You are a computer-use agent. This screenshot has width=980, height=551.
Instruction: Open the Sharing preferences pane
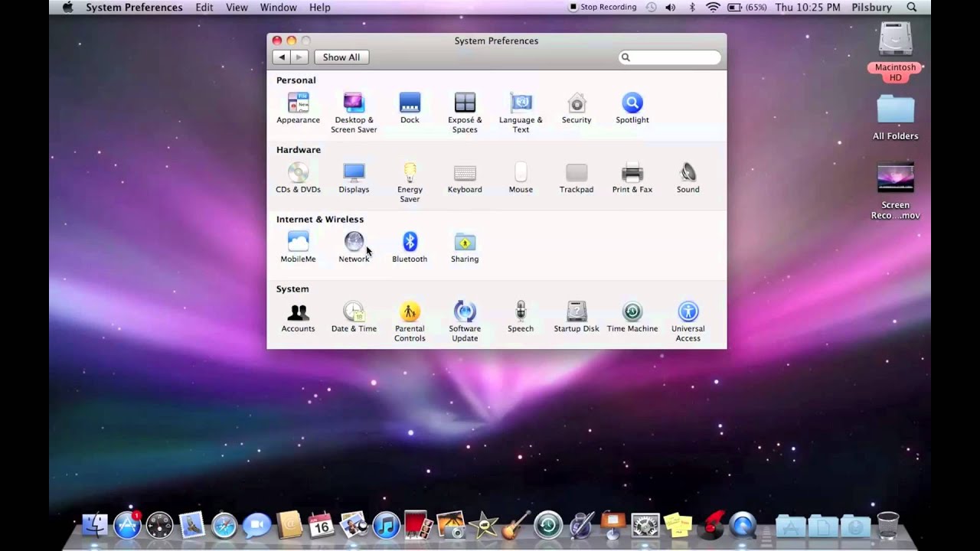point(465,247)
